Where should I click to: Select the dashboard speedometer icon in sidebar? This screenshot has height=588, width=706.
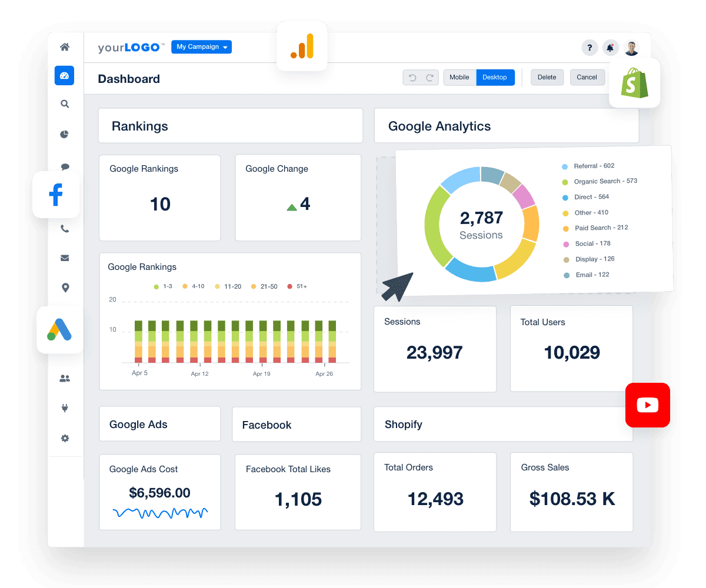tap(64, 75)
